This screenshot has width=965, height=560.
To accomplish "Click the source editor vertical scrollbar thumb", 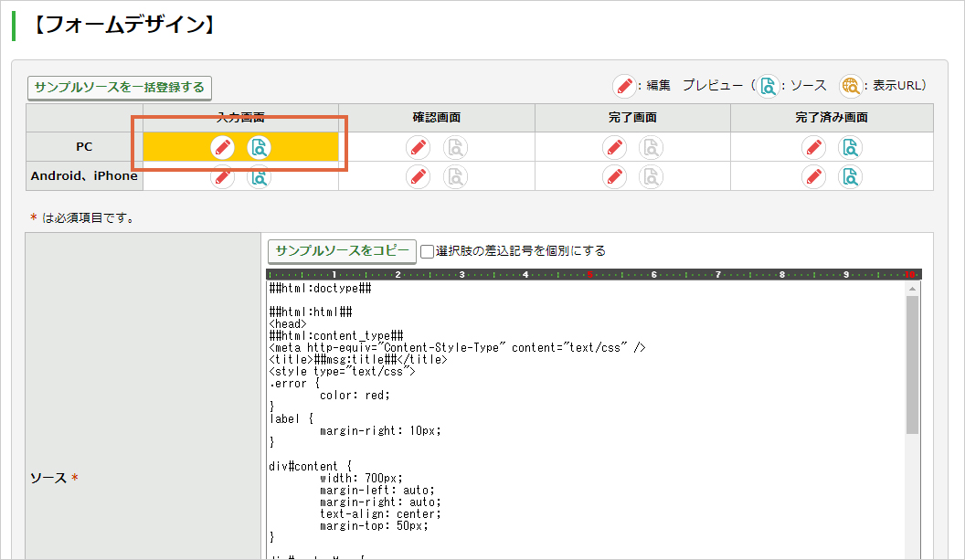I will pos(912,365).
